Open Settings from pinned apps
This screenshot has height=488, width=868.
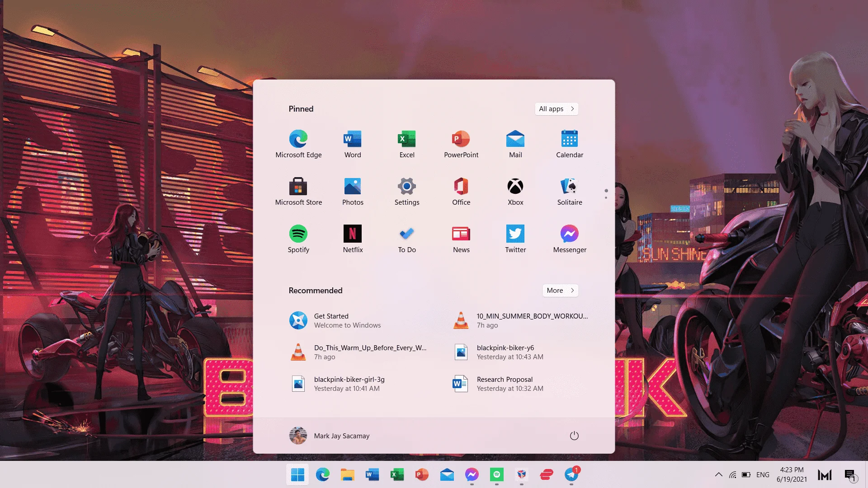pos(407,192)
